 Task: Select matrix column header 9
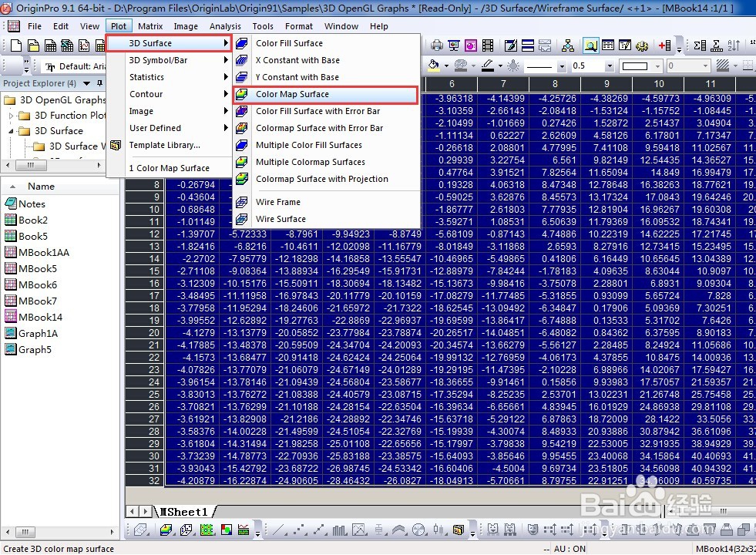[x=606, y=84]
